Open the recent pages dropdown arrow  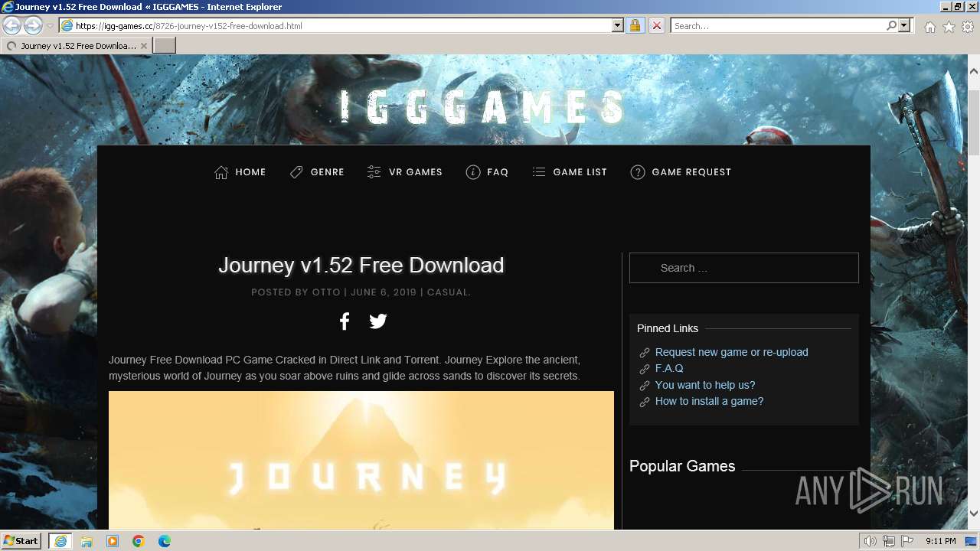click(x=50, y=26)
